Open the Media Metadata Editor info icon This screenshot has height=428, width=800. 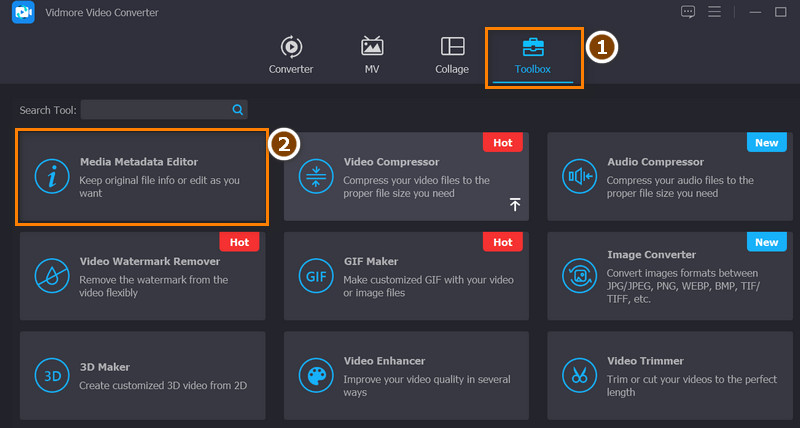click(47, 176)
